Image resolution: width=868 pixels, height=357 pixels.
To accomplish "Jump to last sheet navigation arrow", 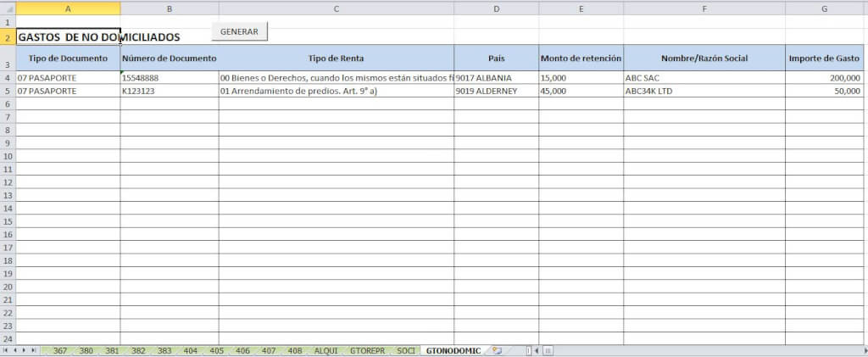I will 35,350.
